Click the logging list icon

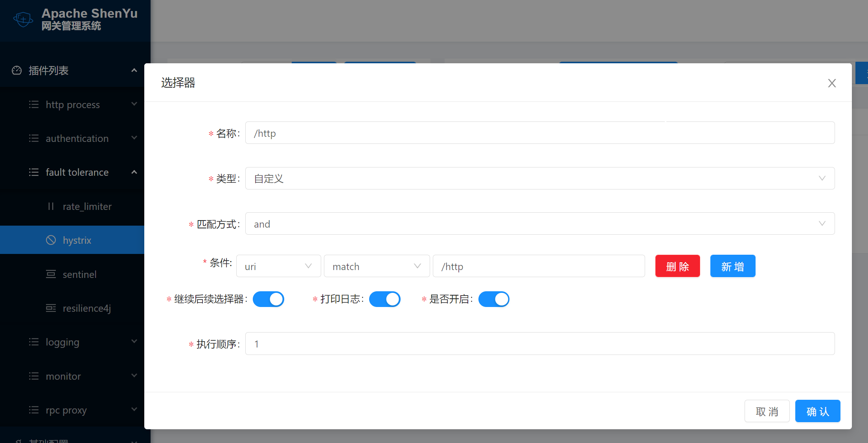(x=34, y=342)
